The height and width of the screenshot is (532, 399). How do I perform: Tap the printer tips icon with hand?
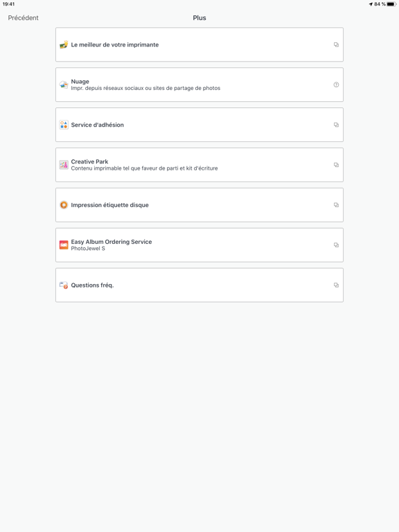click(x=64, y=44)
